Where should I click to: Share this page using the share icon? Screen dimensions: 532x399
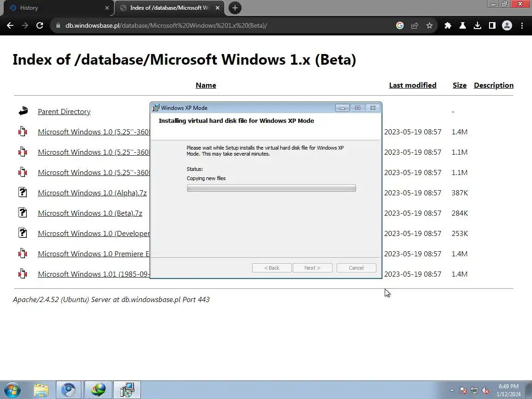(x=415, y=25)
